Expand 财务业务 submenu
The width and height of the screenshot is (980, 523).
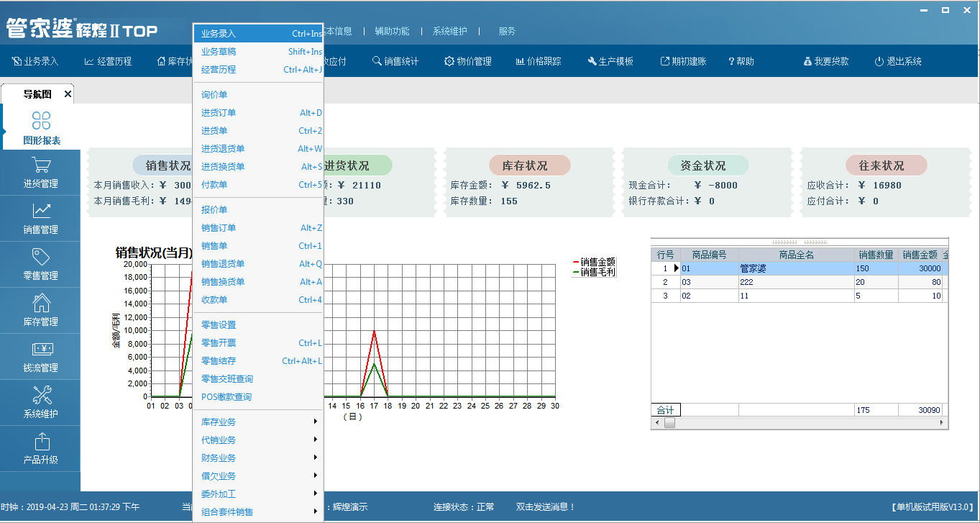259,458
